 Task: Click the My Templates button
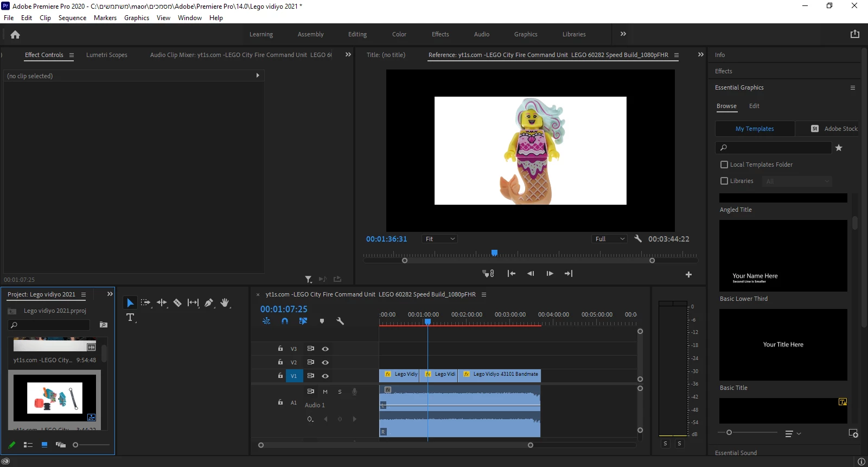[755, 129]
